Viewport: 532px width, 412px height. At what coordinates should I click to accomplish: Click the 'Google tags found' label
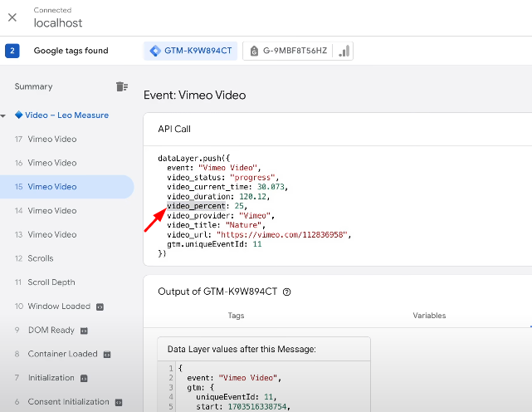click(71, 51)
